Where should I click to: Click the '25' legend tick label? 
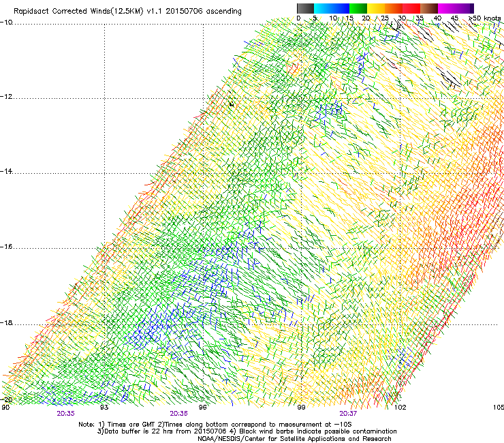(384, 18)
